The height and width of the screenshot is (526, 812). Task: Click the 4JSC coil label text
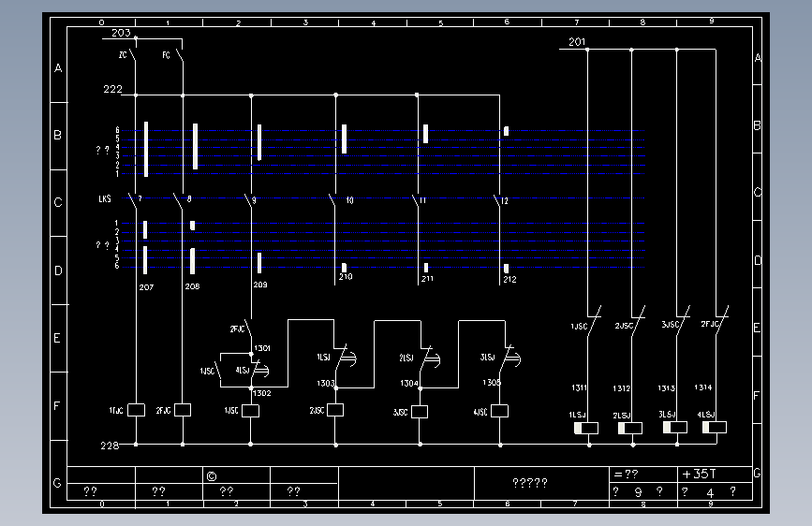(x=480, y=412)
